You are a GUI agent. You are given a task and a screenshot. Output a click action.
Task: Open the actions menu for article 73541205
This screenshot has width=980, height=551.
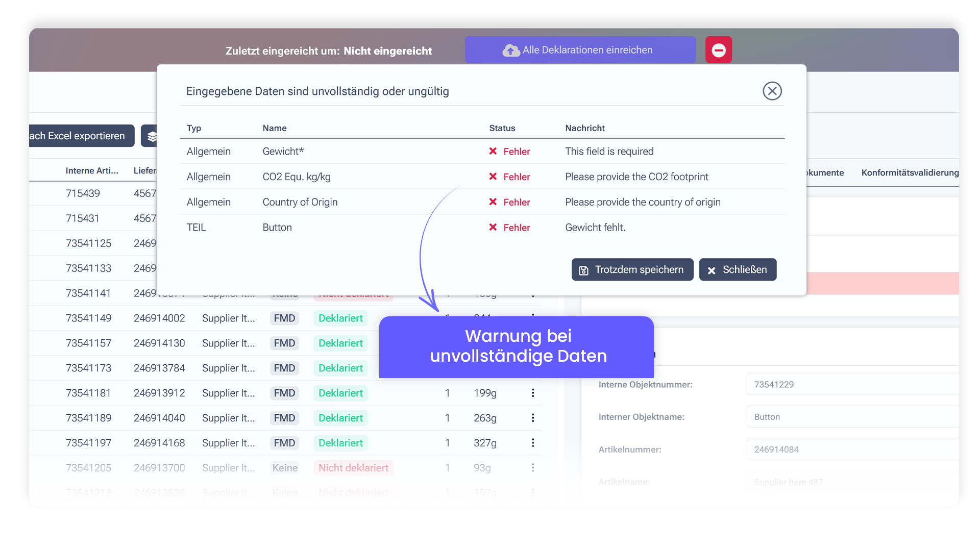click(532, 467)
